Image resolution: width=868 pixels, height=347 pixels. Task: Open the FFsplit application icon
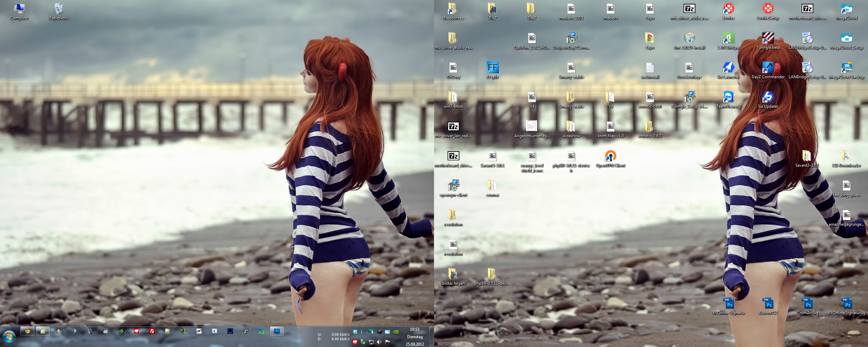point(492,70)
